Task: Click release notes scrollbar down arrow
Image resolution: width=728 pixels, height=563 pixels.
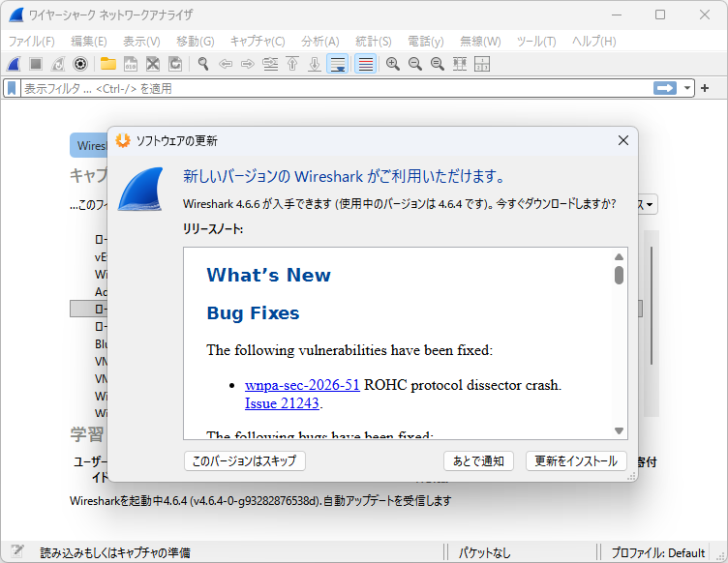Action: (619, 430)
